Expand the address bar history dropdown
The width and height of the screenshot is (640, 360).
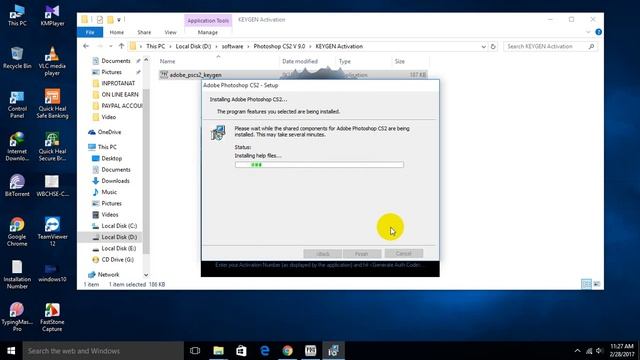(x=484, y=47)
